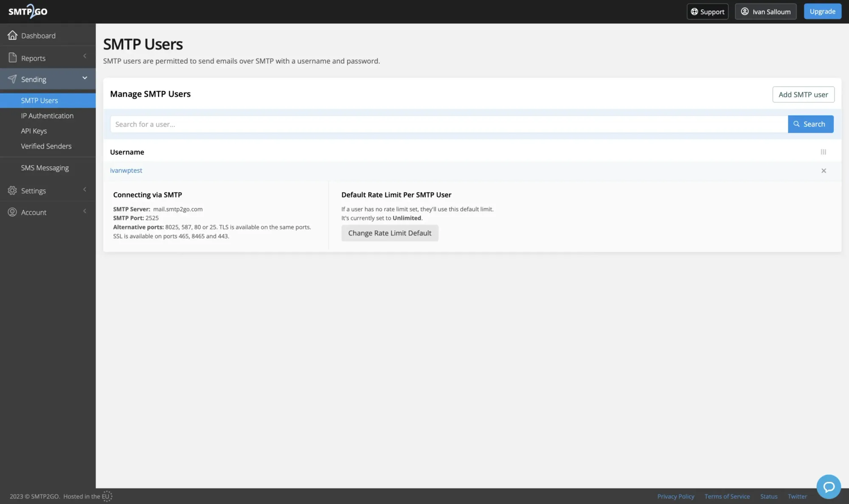849x504 pixels.
Task: Click the Add SMTP user button
Action: (x=803, y=94)
